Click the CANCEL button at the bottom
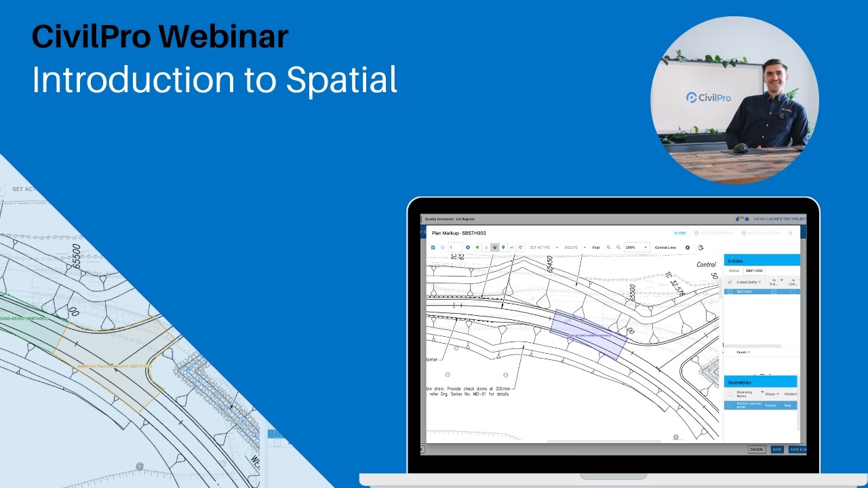This screenshot has height=488, width=868. pos(757,449)
